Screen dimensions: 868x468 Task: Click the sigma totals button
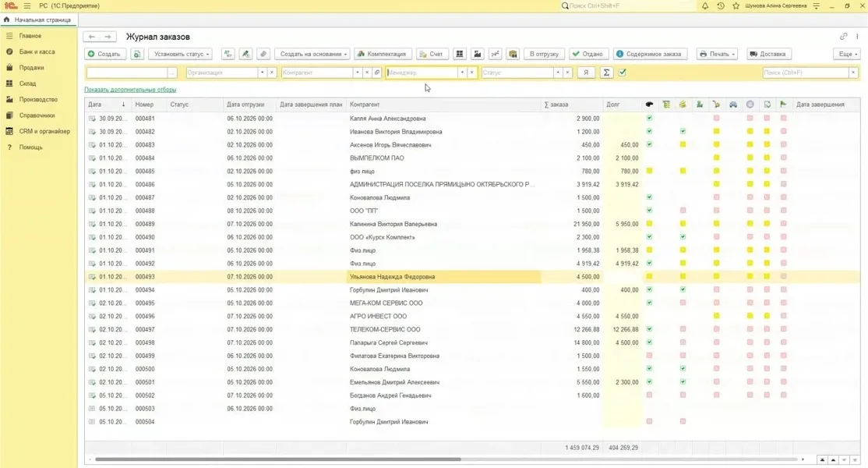[606, 73]
